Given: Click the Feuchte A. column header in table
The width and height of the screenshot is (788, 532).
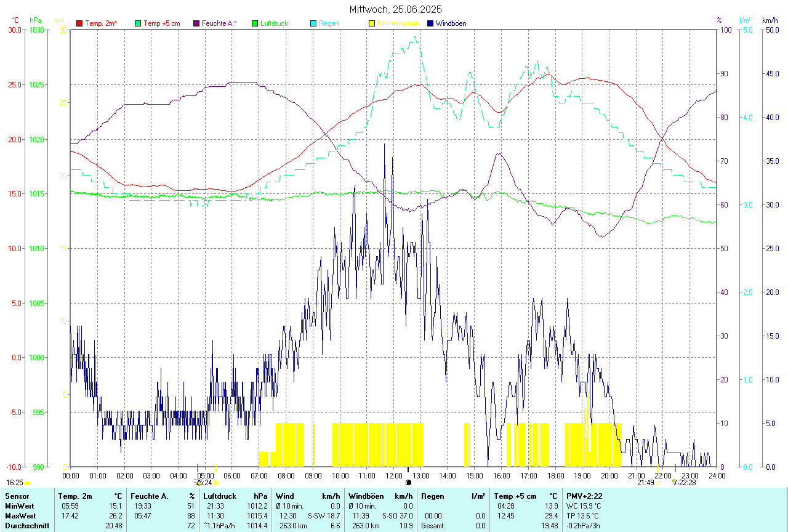Looking at the screenshot, I should coord(150,496).
